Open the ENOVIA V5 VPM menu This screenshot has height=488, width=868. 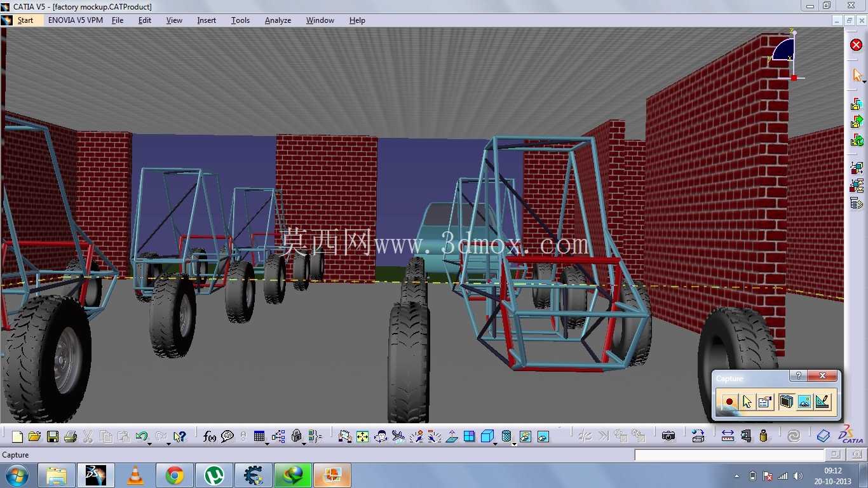point(76,20)
